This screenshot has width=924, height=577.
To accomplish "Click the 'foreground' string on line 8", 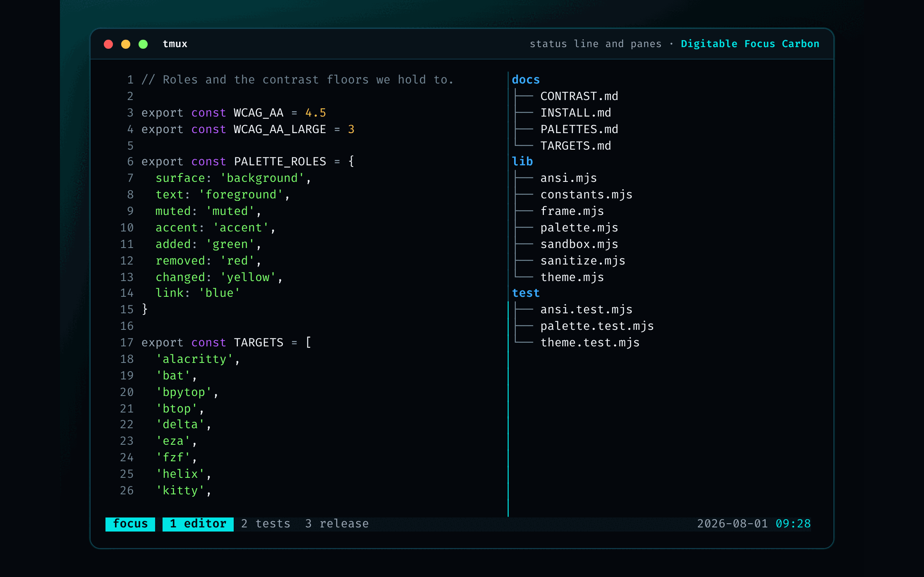I will click(241, 195).
